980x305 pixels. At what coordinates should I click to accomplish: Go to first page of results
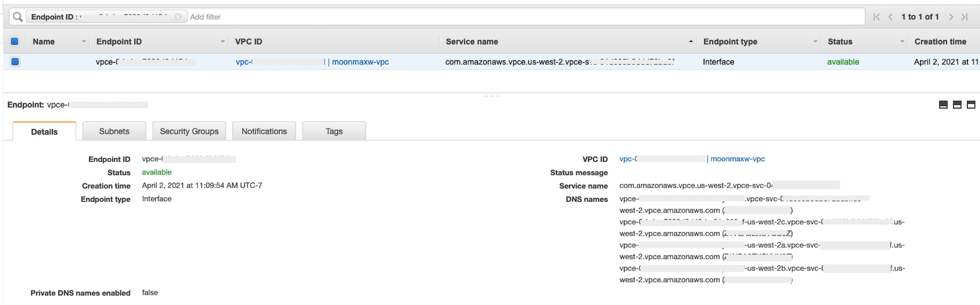[x=876, y=17]
